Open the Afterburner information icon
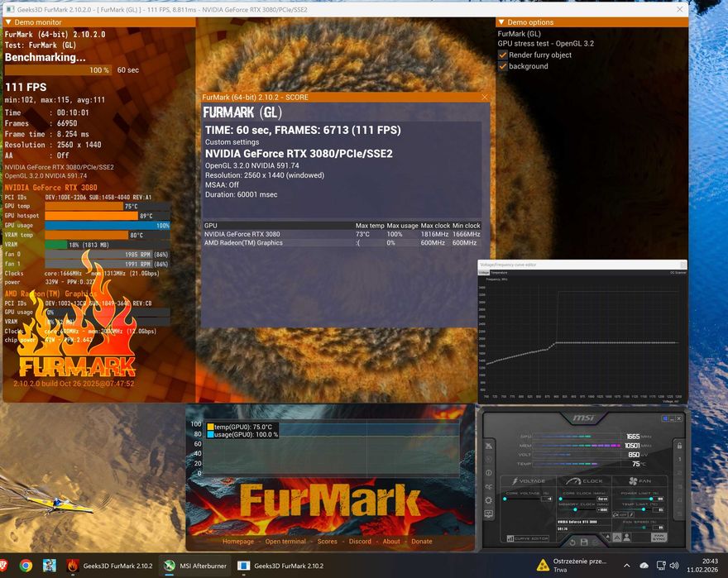 (x=489, y=473)
